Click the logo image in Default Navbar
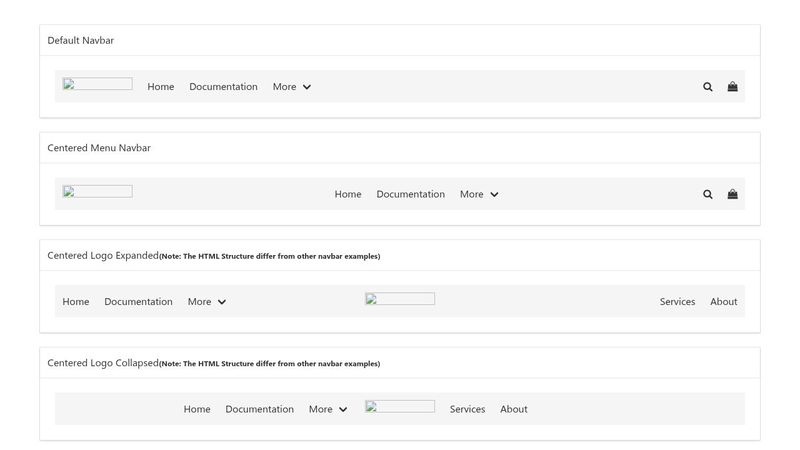This screenshot has width=800, height=450. pos(97,84)
